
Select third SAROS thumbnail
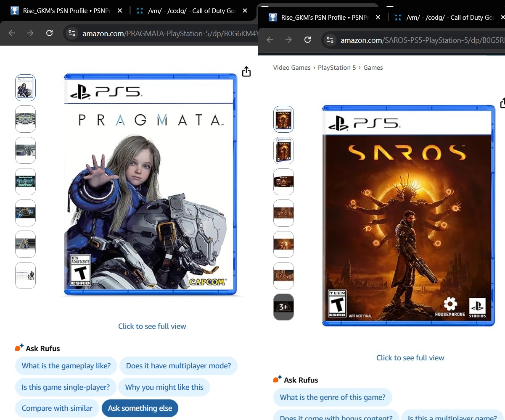[284, 182]
